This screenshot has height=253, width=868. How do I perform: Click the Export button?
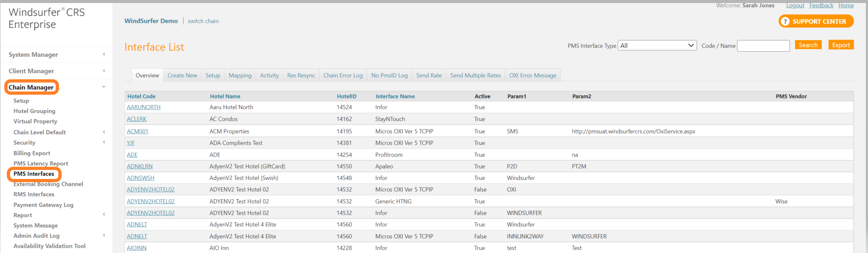click(x=841, y=45)
